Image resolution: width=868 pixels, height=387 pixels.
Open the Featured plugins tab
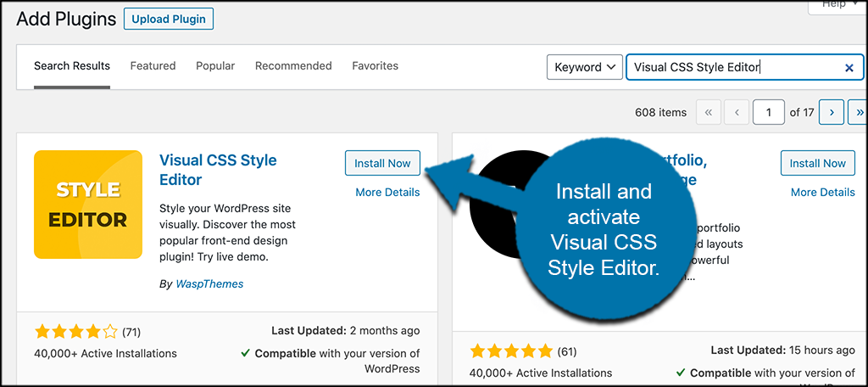click(153, 66)
